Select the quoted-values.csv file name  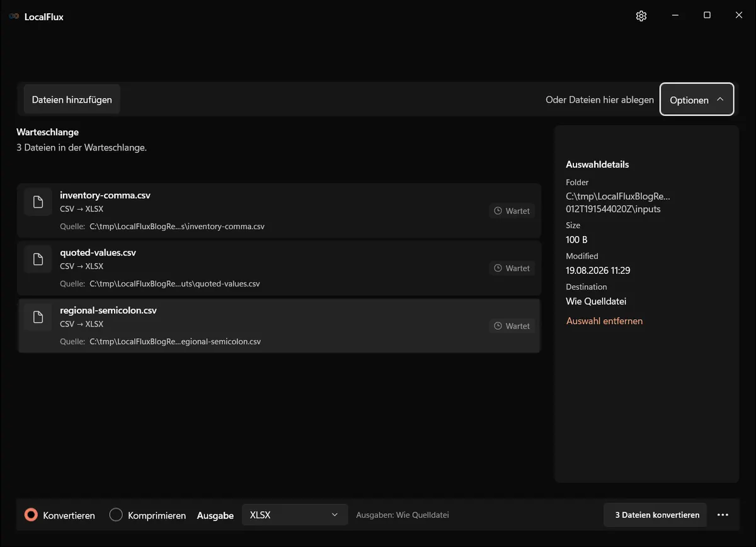click(x=98, y=252)
